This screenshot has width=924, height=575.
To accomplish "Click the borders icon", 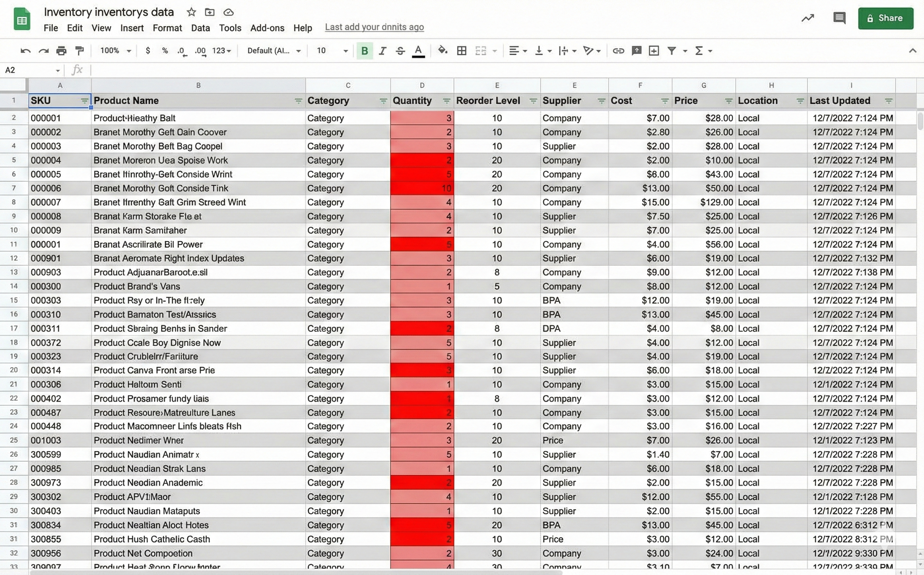I will tap(462, 51).
